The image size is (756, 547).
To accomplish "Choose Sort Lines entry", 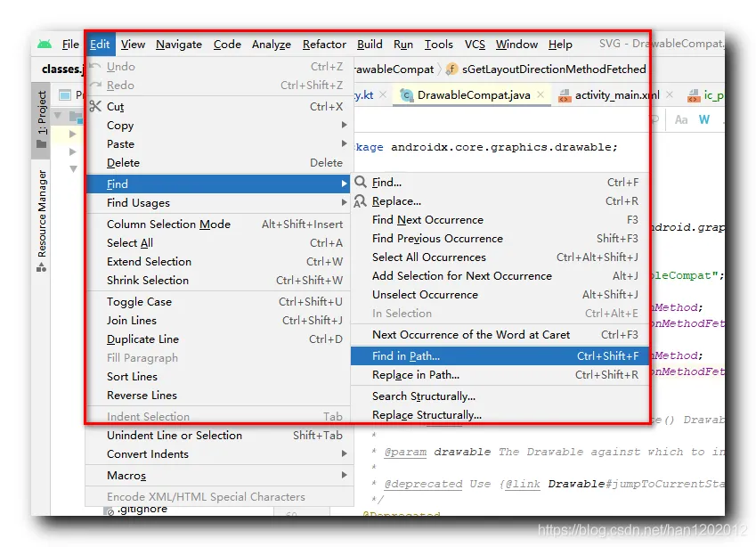I will 218,377.
